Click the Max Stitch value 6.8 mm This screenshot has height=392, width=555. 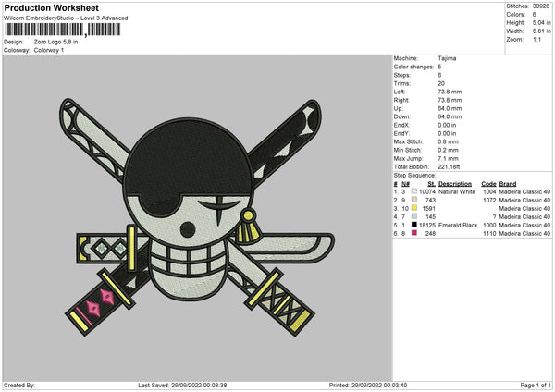coord(448,141)
